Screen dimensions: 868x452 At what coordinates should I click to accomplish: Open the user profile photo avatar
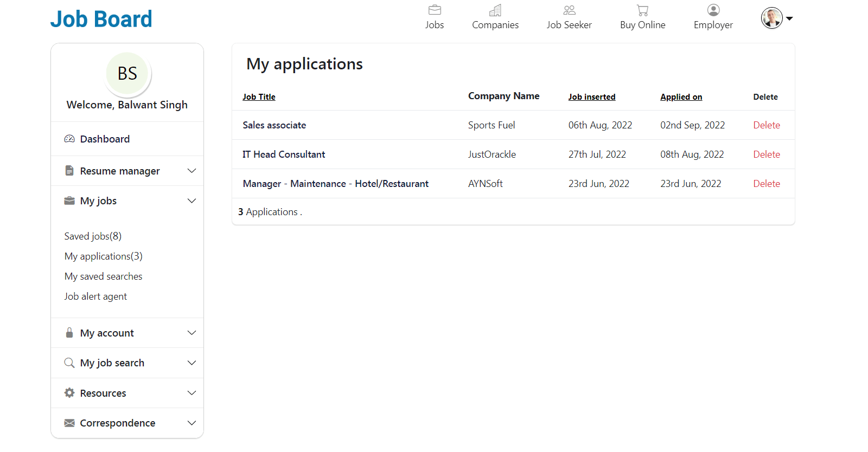click(771, 18)
